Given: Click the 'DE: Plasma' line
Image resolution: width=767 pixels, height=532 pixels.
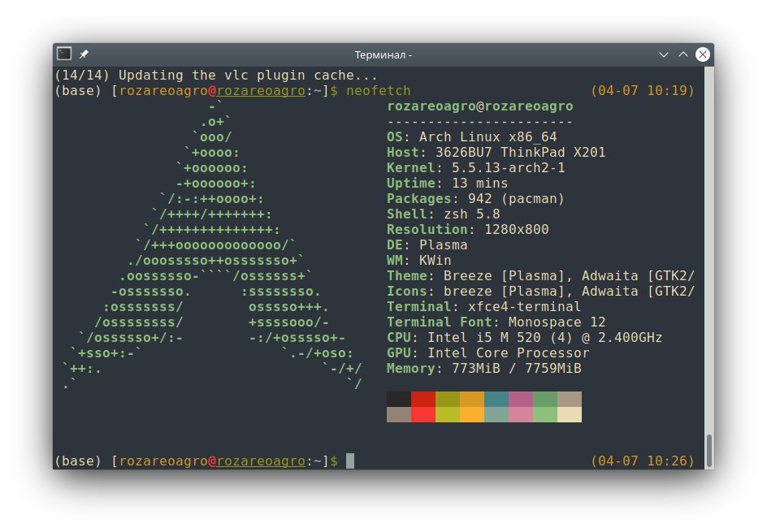Looking at the screenshot, I should [x=427, y=245].
